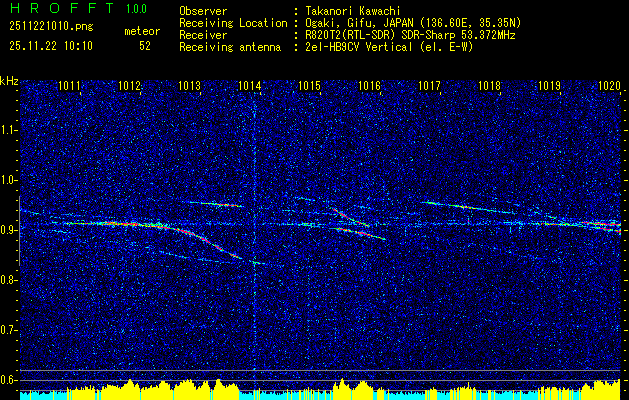Click the 0.9 kHz axis label

tap(8, 230)
